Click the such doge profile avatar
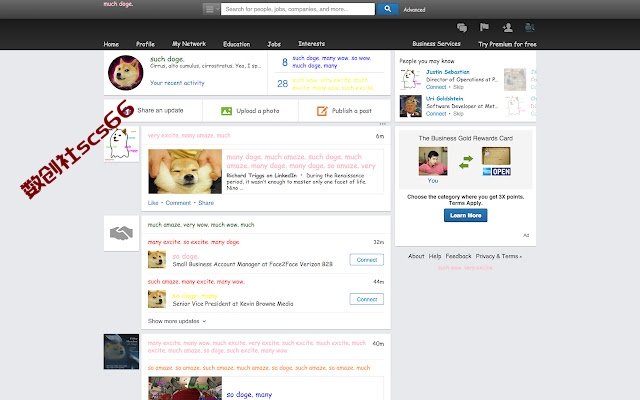Viewport: 640px width, 400px height. click(x=126, y=73)
